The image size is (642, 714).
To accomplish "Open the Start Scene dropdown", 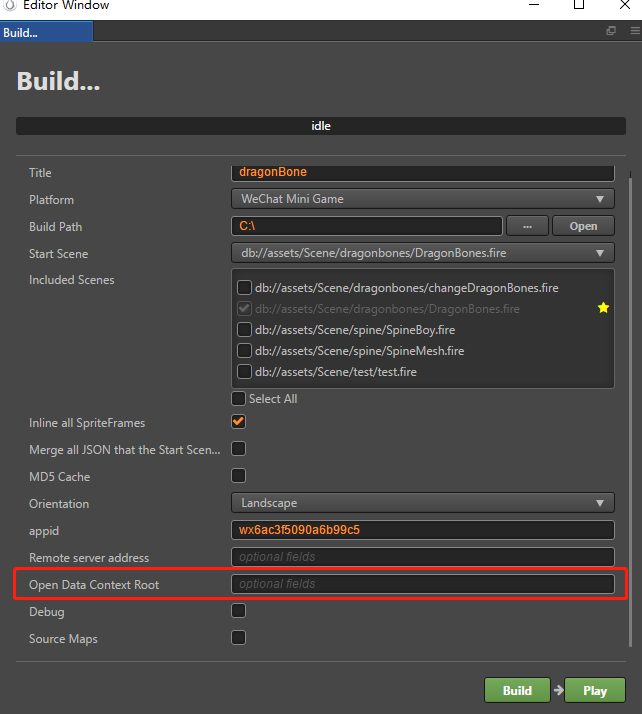I will coord(422,253).
